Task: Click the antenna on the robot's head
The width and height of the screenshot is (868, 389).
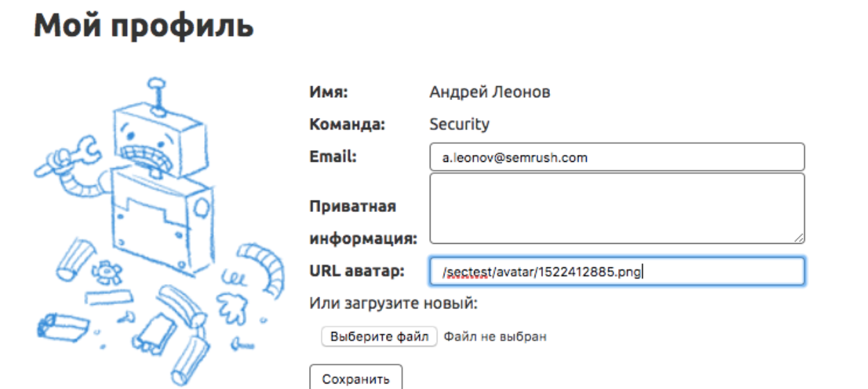Action: tap(158, 94)
